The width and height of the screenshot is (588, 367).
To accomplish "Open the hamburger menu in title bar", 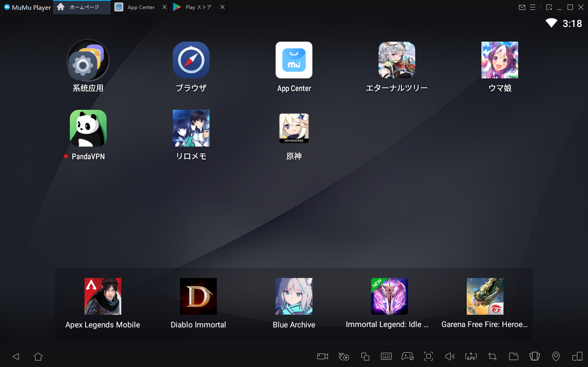I will tap(532, 7).
